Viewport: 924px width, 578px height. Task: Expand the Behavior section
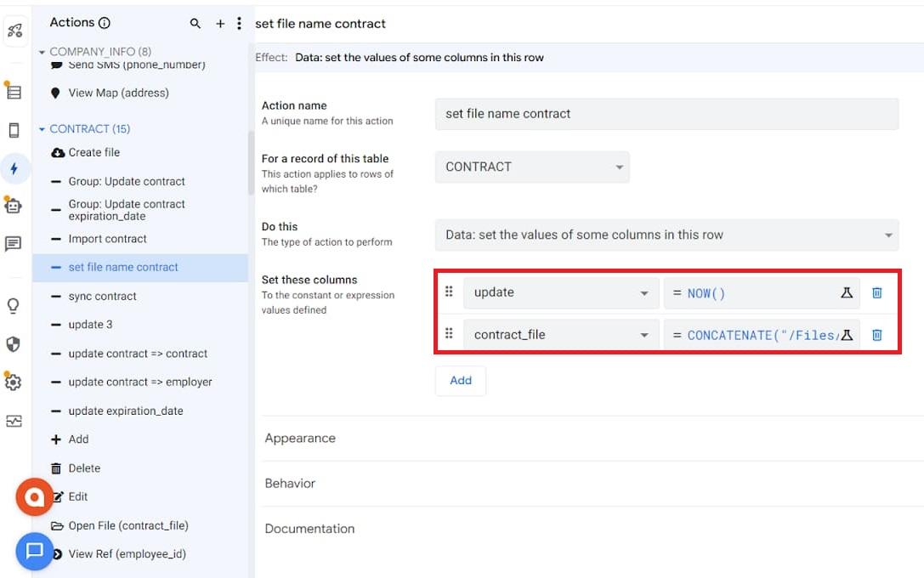point(290,484)
